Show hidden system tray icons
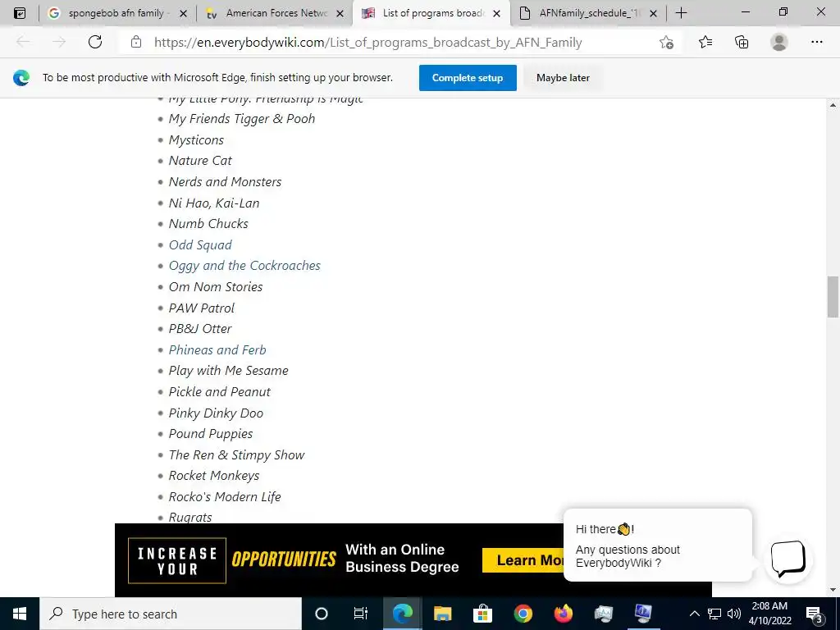The image size is (840, 630). point(694,614)
